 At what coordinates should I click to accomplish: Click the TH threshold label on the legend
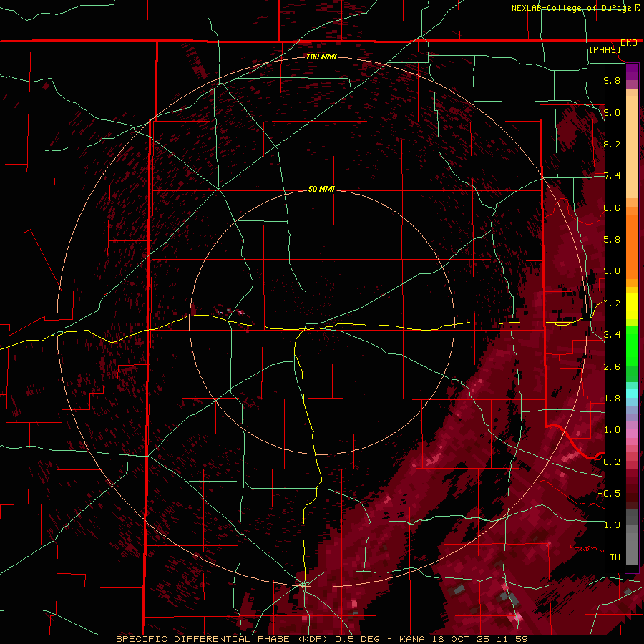tap(615, 557)
